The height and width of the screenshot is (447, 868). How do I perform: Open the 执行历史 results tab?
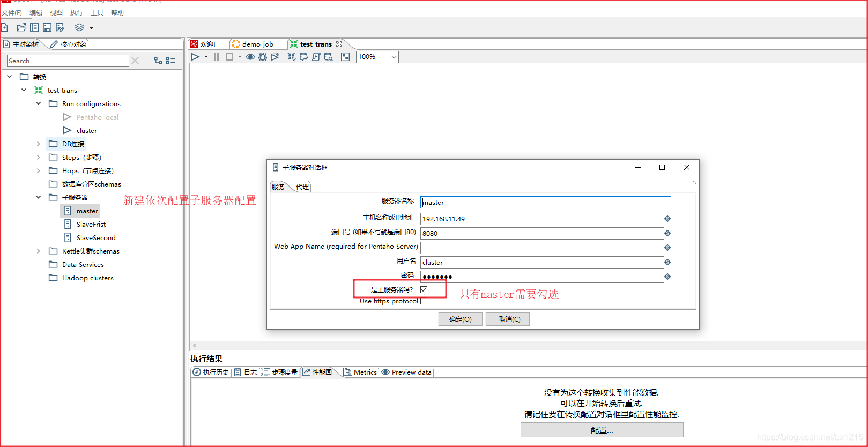coord(211,372)
